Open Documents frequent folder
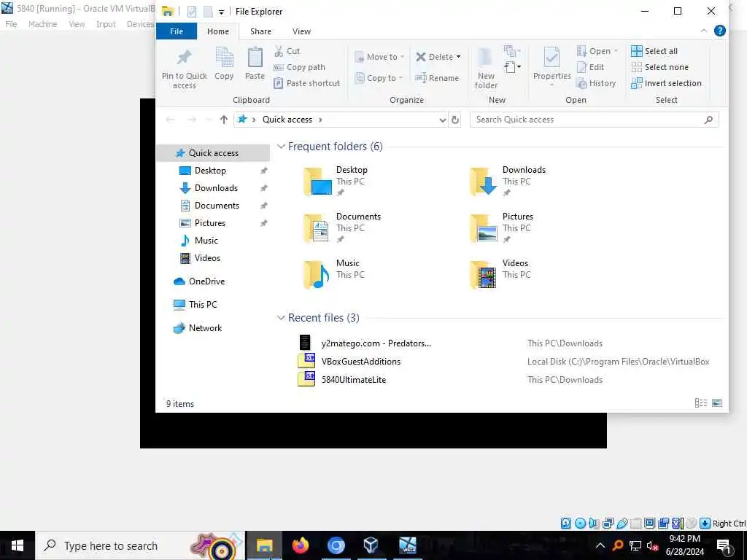The height and width of the screenshot is (560, 747). pos(343,228)
